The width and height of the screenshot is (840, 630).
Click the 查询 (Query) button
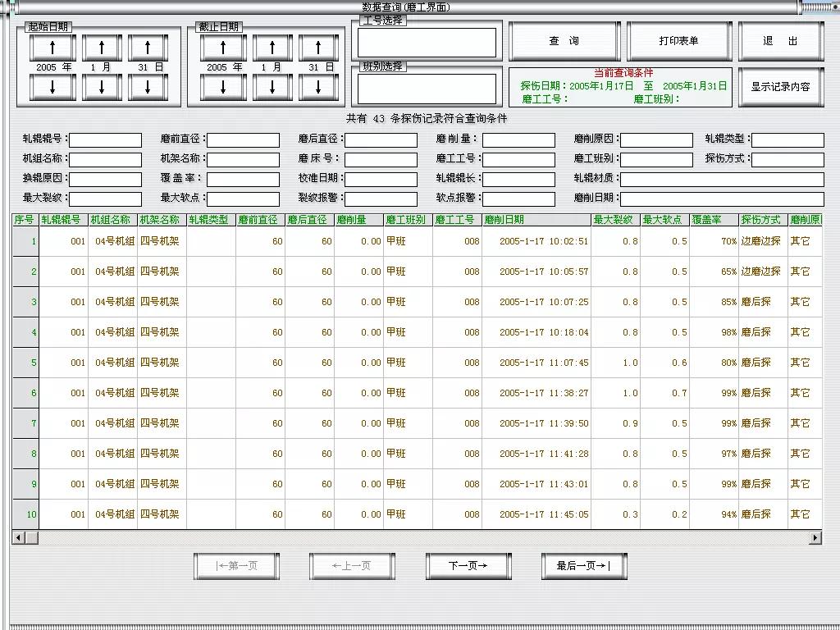(x=564, y=40)
